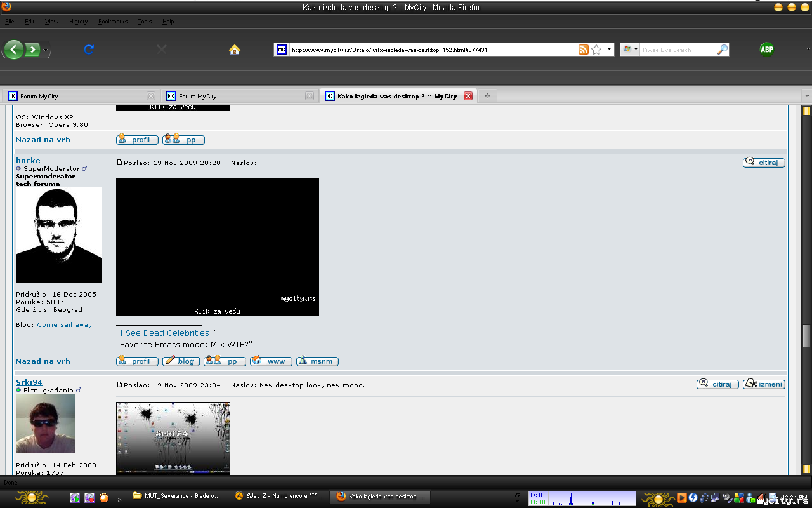The height and width of the screenshot is (508, 812).
Task: Click the MC site icon in address bar
Action: click(282, 50)
